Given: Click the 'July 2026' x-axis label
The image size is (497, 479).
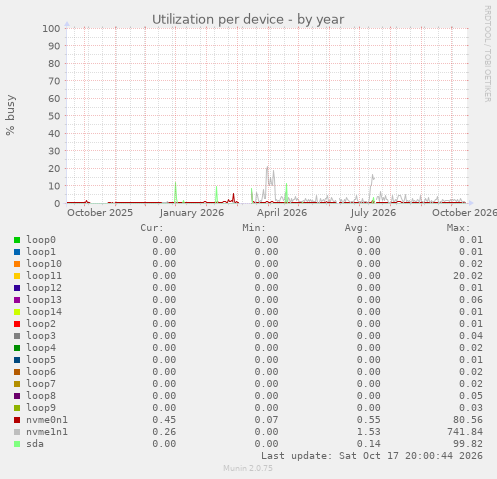Looking at the screenshot, I should pos(373,213).
